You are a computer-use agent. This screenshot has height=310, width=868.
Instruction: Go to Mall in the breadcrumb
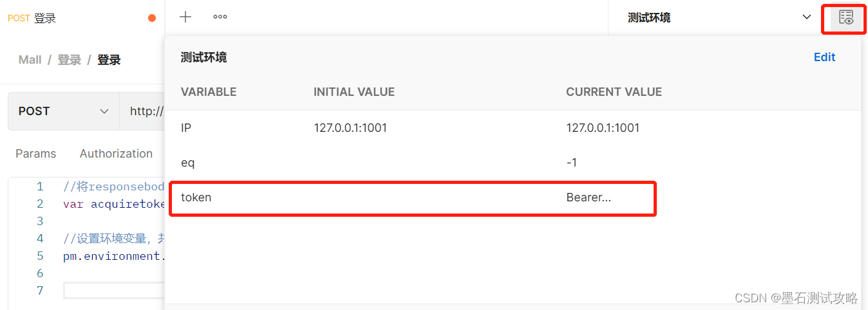tap(30, 60)
